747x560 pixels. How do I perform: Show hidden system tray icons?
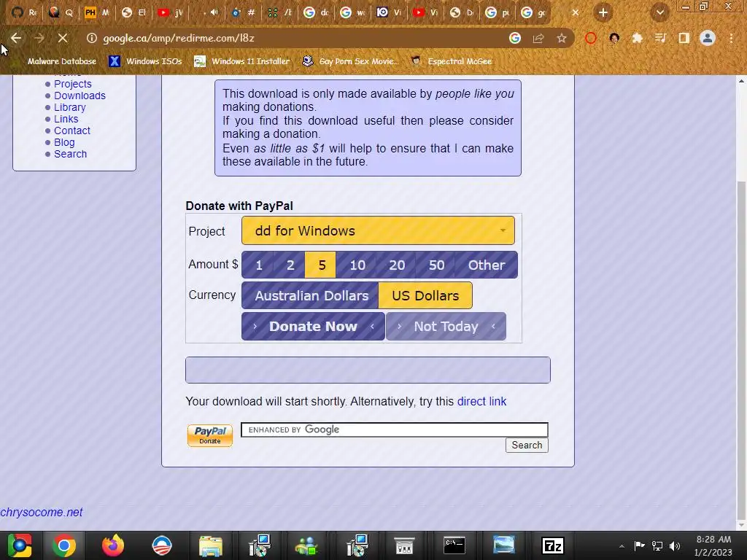622,546
